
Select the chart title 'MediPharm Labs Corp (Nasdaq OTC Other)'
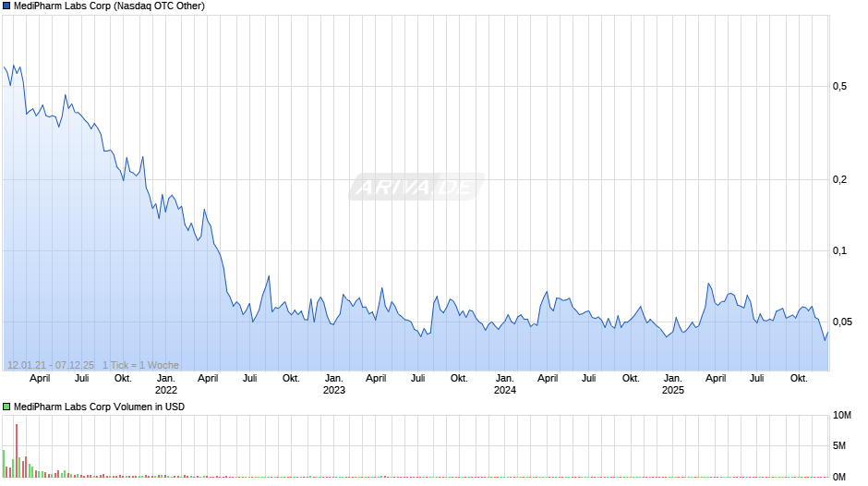coord(109,6)
